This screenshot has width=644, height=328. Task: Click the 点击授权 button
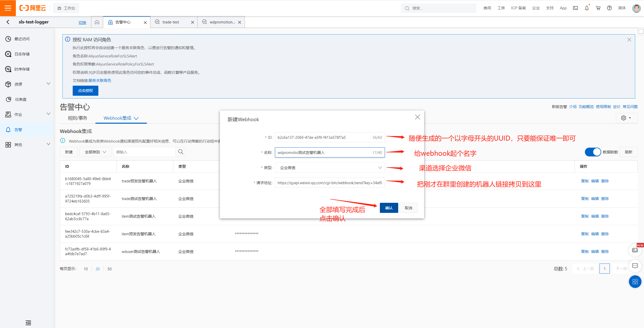point(85,91)
